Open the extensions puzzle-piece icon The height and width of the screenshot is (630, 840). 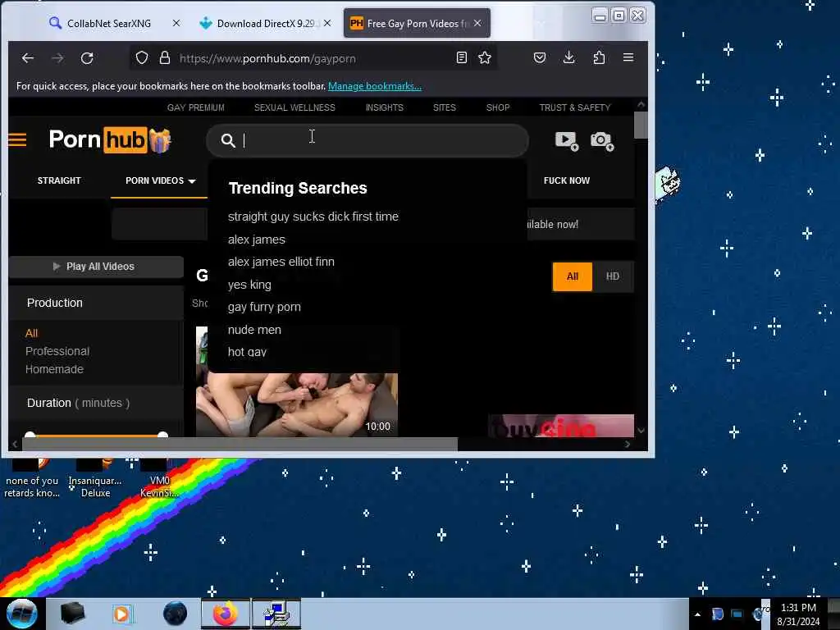pos(599,58)
